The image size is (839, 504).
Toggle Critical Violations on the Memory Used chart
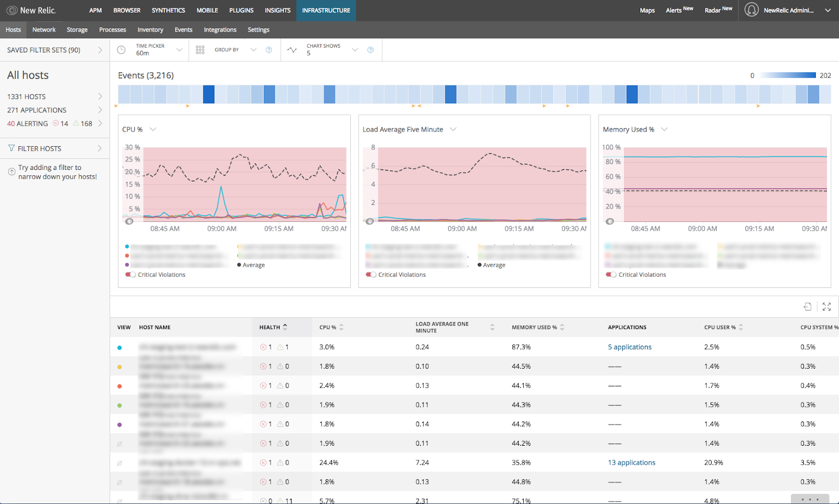(x=611, y=274)
